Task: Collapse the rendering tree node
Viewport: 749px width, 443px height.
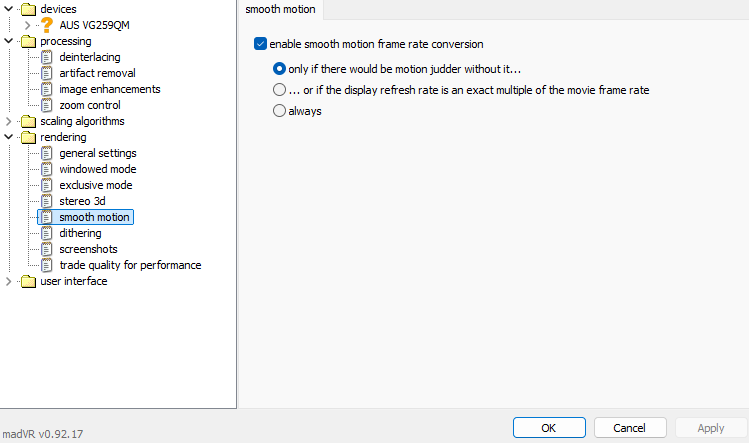Action: (x=9, y=137)
